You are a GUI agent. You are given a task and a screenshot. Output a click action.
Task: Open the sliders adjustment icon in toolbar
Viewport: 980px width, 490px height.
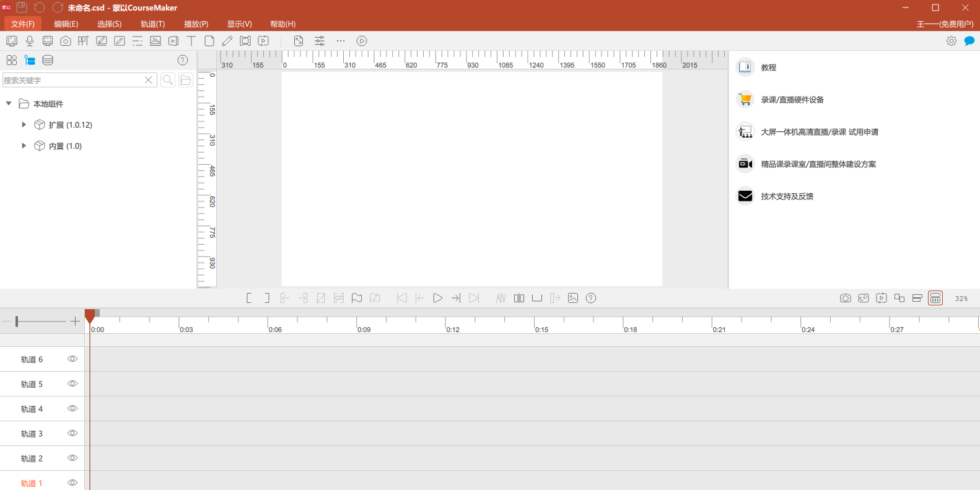click(x=320, y=41)
